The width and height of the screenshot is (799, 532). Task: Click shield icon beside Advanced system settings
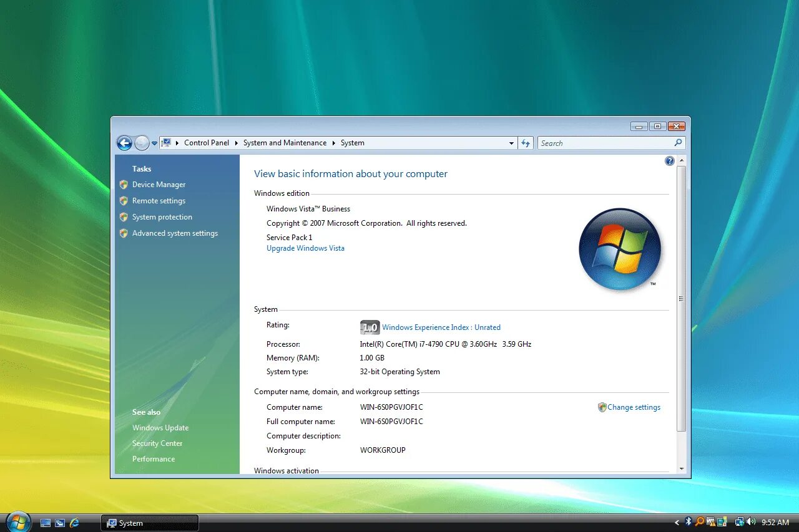(124, 233)
